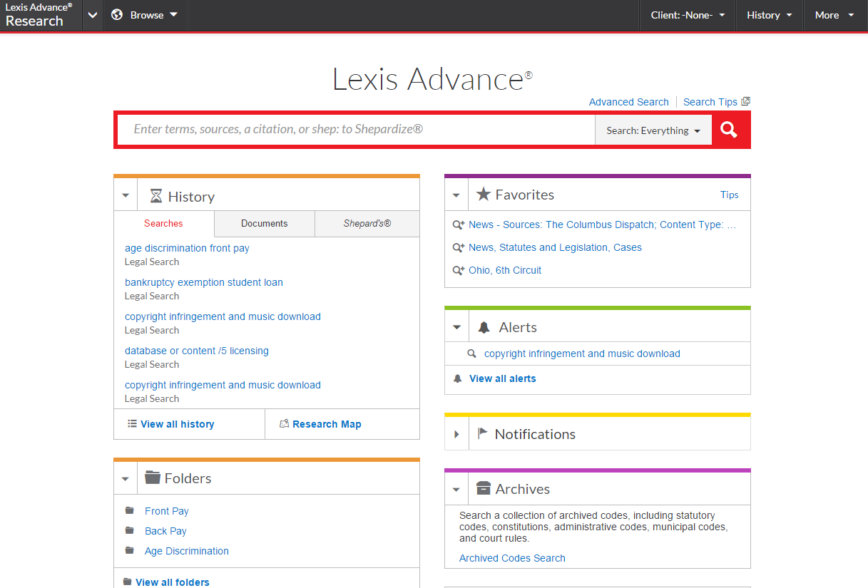Switch to the Shepard's tab
868x588 pixels.
[x=367, y=223]
